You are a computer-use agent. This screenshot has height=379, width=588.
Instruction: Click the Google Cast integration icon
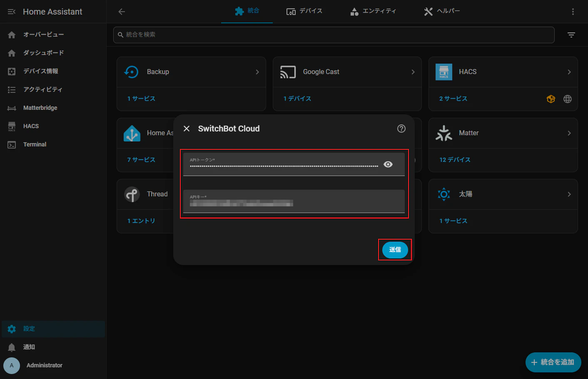coord(288,72)
